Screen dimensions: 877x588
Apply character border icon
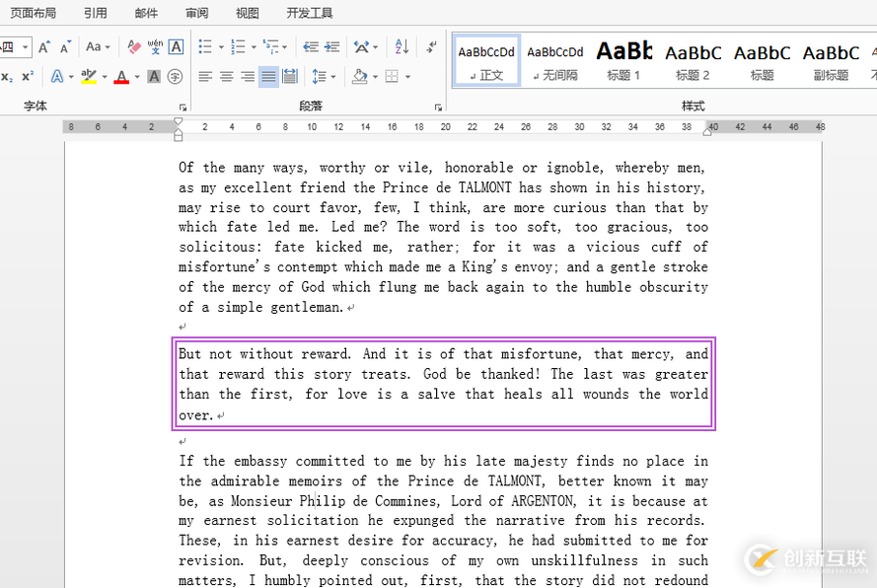pos(176,47)
